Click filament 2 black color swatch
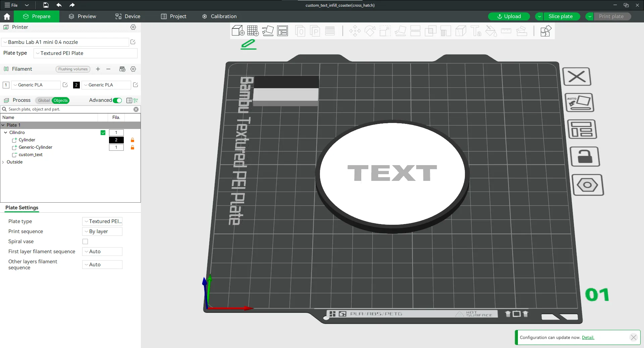 pyautogui.click(x=76, y=85)
